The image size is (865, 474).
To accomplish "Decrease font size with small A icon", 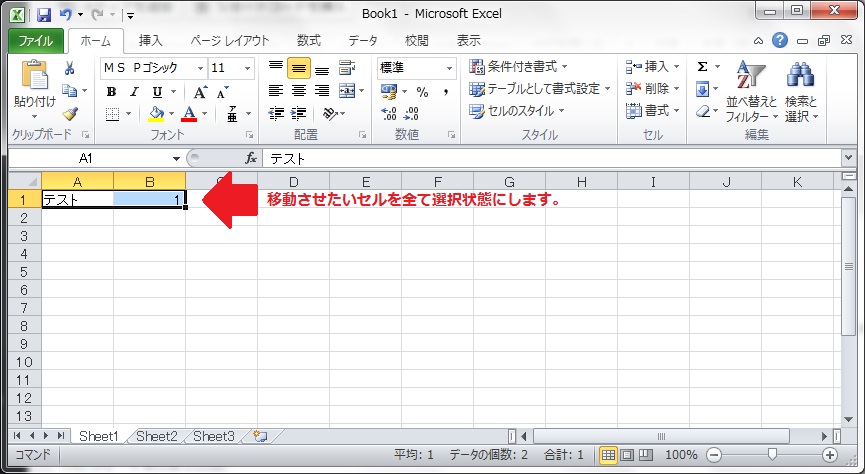I will tap(222, 92).
